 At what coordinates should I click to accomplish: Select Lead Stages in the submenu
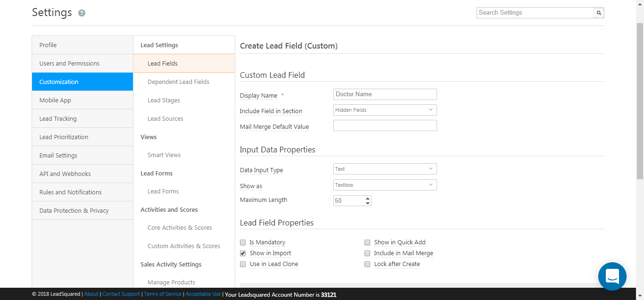164,100
